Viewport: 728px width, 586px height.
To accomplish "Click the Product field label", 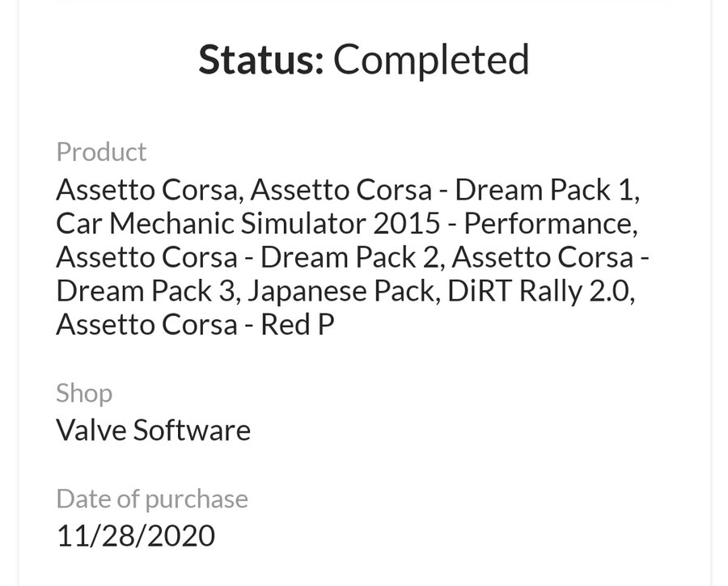I will 101,152.
